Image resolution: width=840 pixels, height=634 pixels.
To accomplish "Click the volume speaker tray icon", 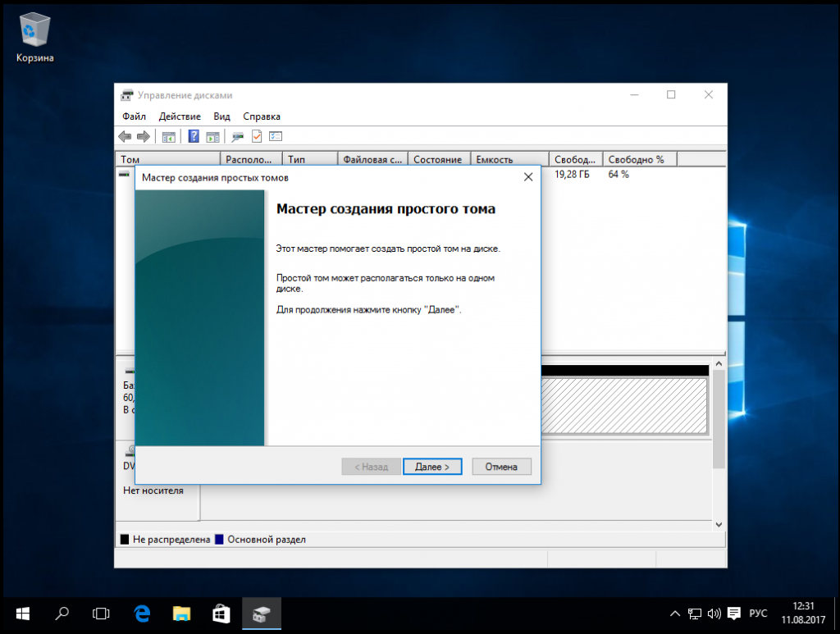I will pyautogui.click(x=714, y=613).
